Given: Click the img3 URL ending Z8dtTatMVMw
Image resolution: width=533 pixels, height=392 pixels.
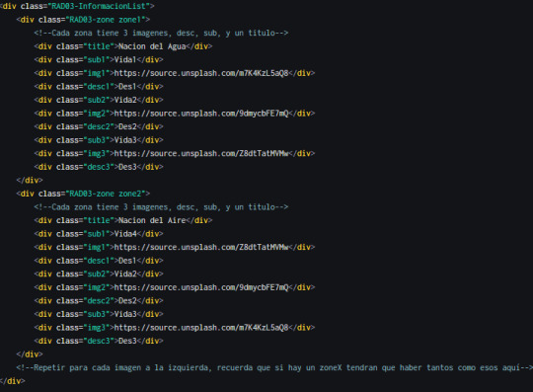Looking at the screenshot, I should 201,154.
